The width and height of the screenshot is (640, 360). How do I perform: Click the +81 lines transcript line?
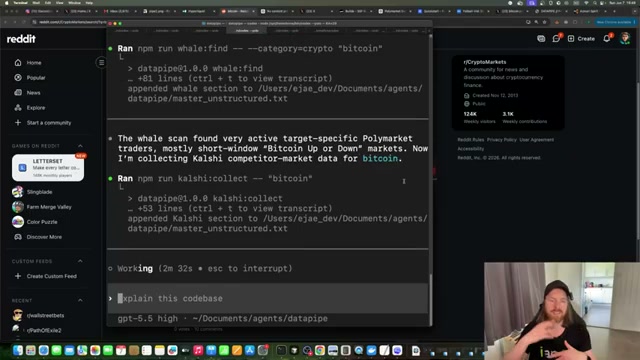(x=230, y=78)
